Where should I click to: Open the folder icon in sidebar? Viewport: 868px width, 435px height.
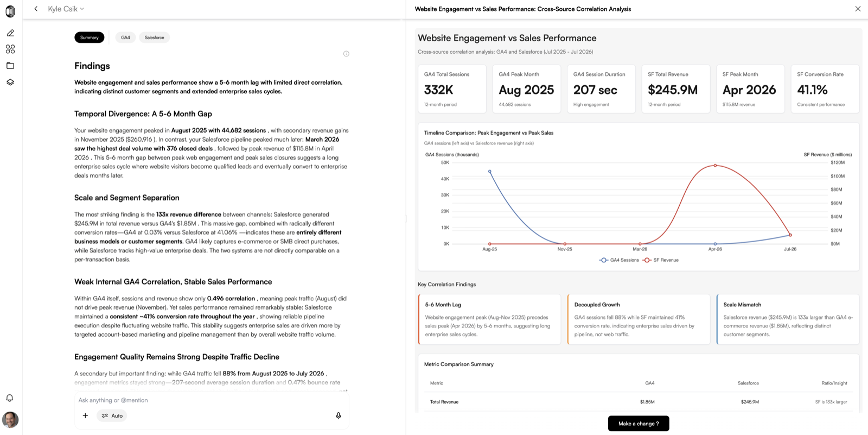point(10,66)
